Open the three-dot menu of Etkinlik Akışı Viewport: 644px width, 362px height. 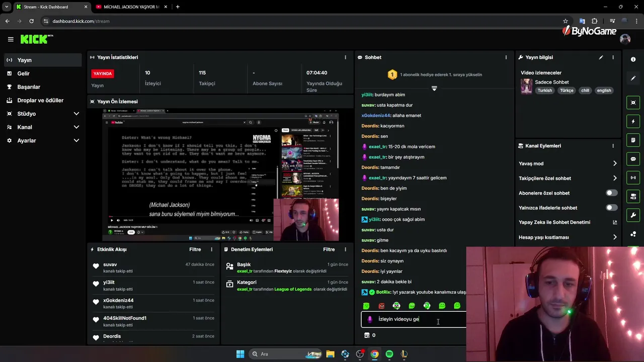click(x=211, y=249)
